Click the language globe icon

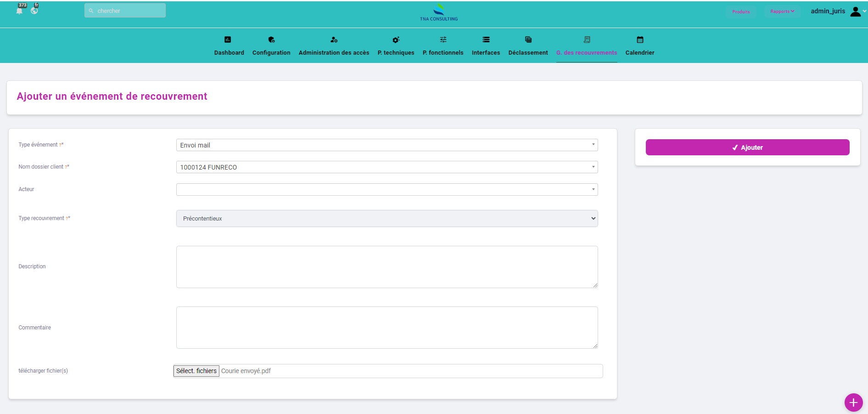[x=34, y=10]
